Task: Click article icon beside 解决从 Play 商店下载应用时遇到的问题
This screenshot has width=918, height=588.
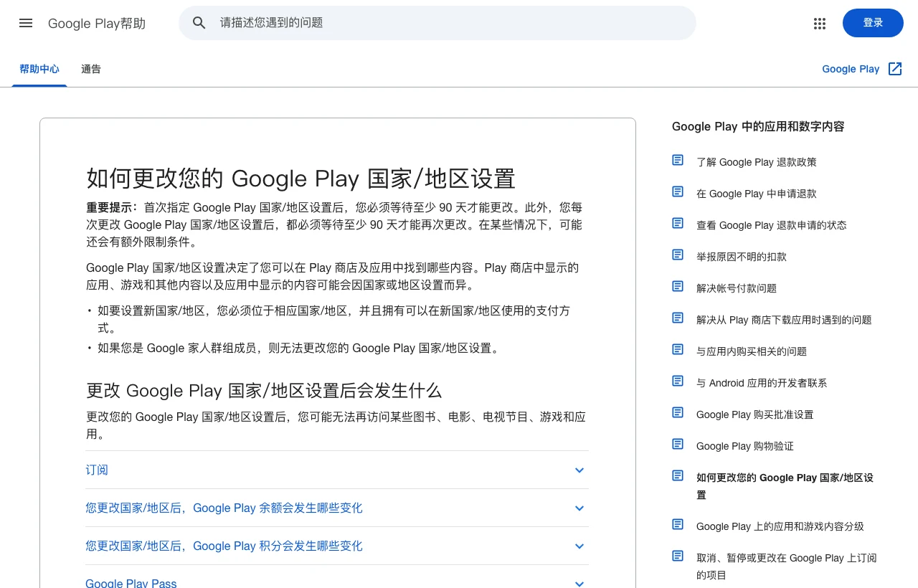Action: pos(678,318)
